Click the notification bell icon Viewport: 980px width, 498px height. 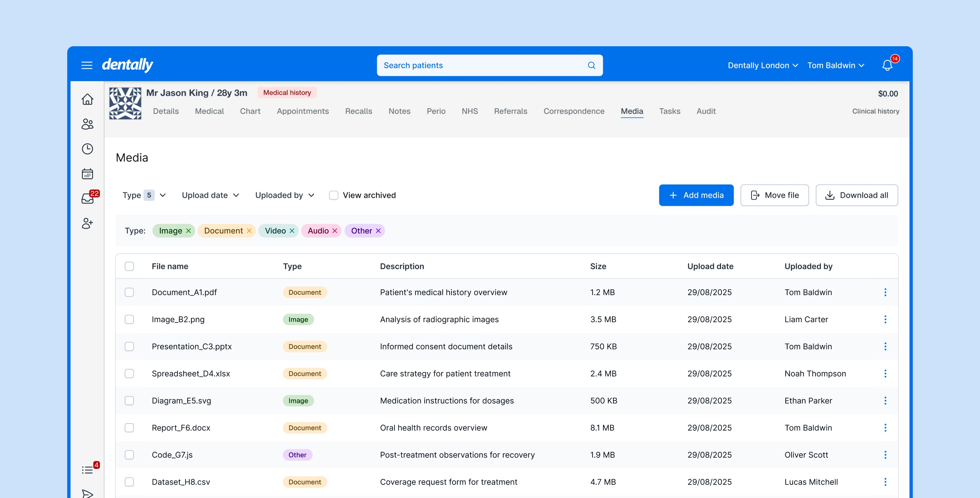point(887,65)
